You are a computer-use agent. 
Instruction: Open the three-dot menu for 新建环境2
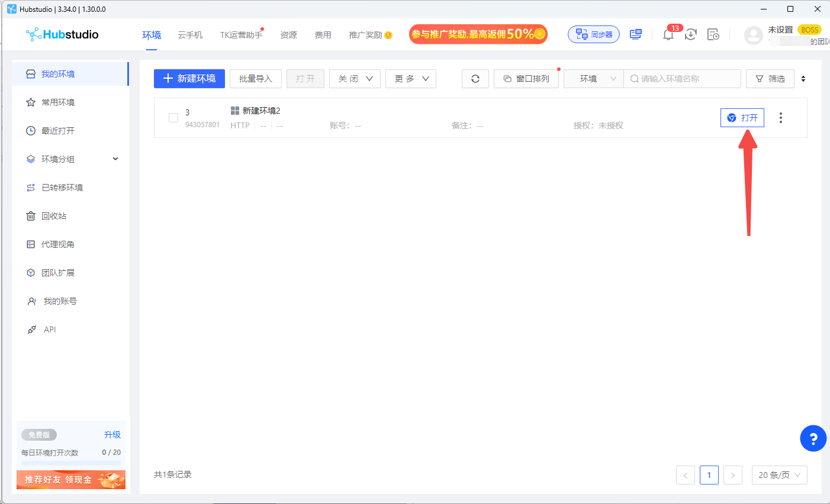(x=781, y=118)
